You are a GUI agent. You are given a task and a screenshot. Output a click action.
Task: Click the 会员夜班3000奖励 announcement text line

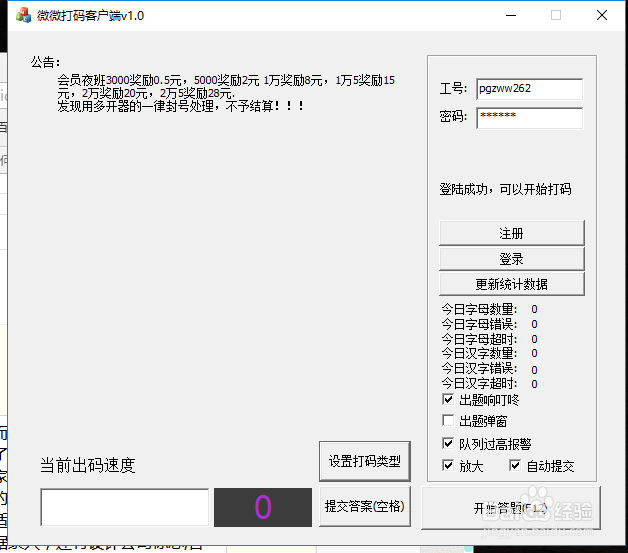(x=226, y=80)
